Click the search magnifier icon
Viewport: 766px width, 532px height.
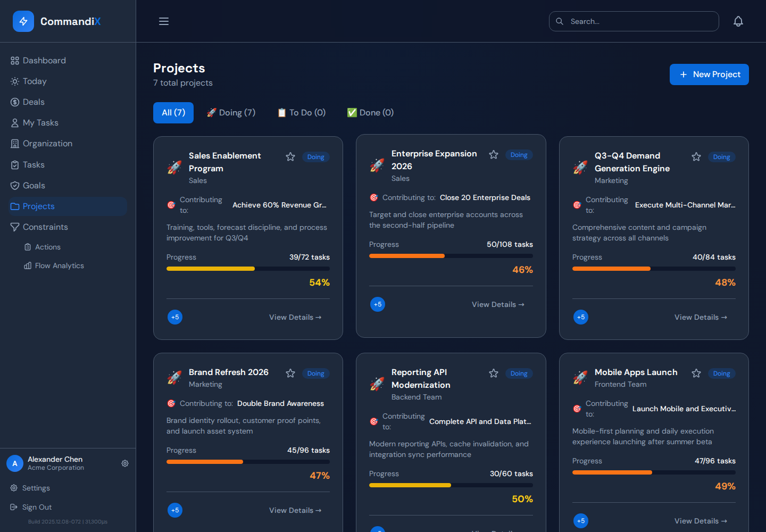560,21
